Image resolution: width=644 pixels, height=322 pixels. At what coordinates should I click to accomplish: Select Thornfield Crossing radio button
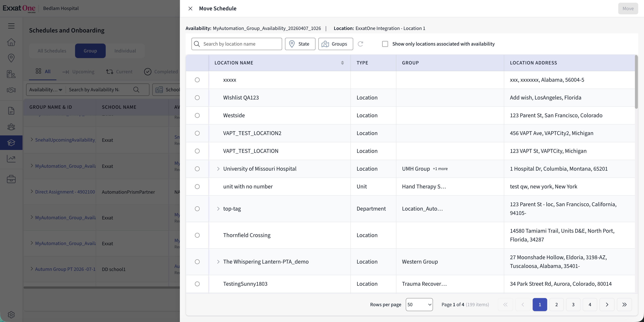coord(197,235)
